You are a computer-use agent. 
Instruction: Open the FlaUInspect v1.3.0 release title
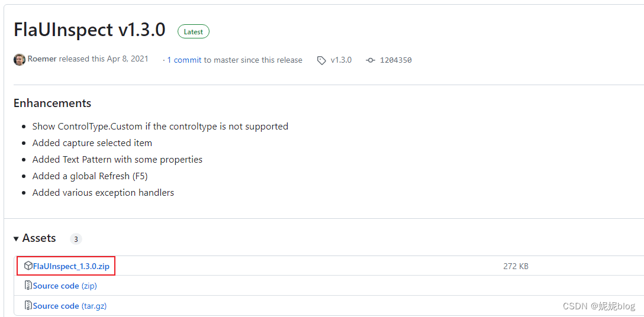tap(89, 30)
